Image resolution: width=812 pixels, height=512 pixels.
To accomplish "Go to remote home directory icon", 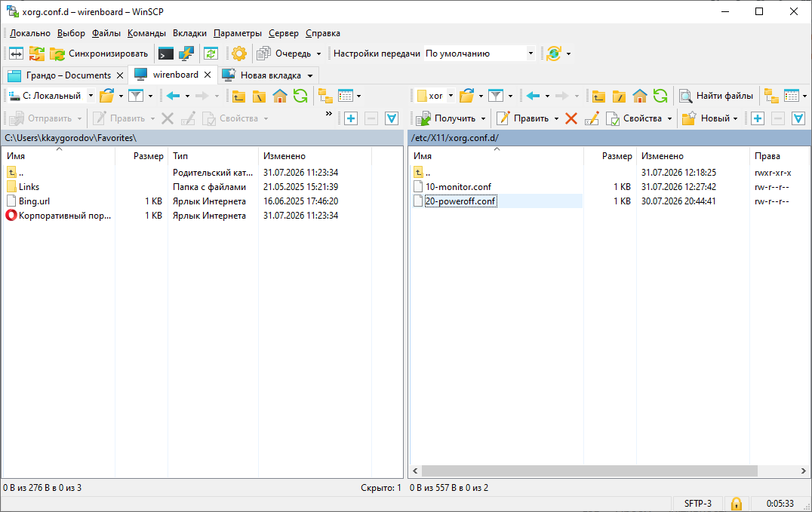I will click(639, 96).
